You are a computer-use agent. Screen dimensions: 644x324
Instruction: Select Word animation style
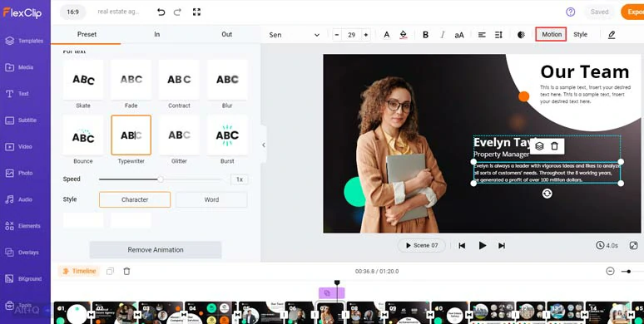pos(211,199)
